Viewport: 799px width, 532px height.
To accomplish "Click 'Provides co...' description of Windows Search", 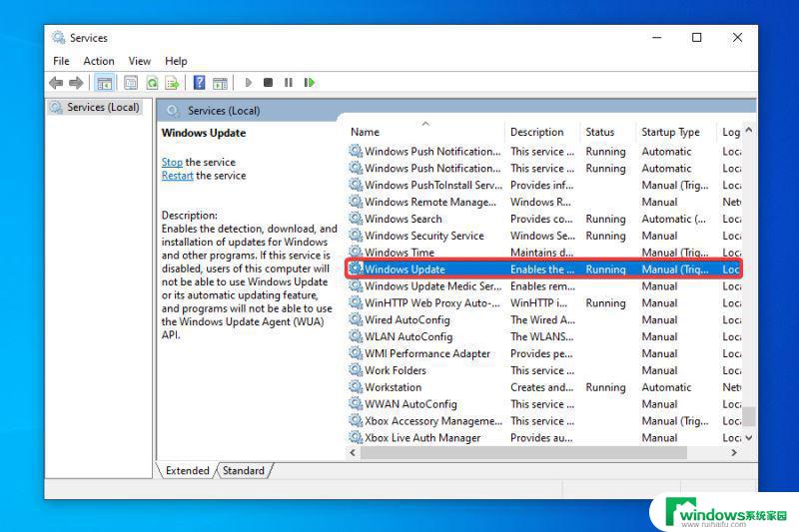I will tap(541, 219).
